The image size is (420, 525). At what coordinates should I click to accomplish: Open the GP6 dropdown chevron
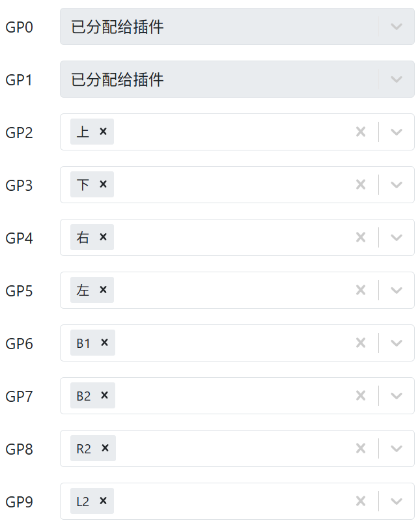[x=397, y=343]
